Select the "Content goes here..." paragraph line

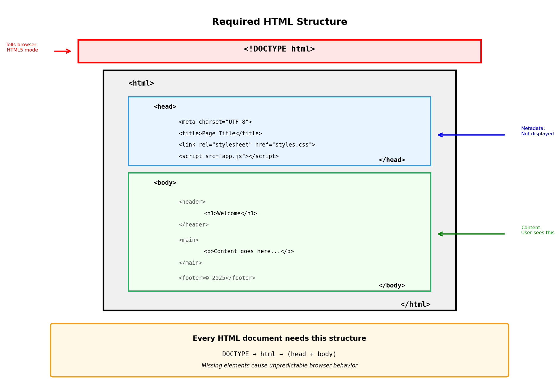click(x=249, y=251)
